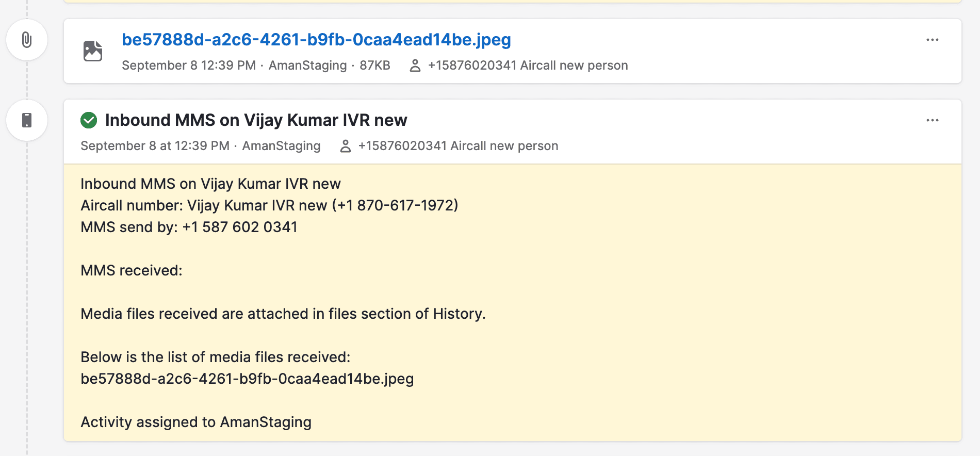The image size is (980, 456).
Task: Click the September 8 at 12:39 PM activity date
Action: 155,146
